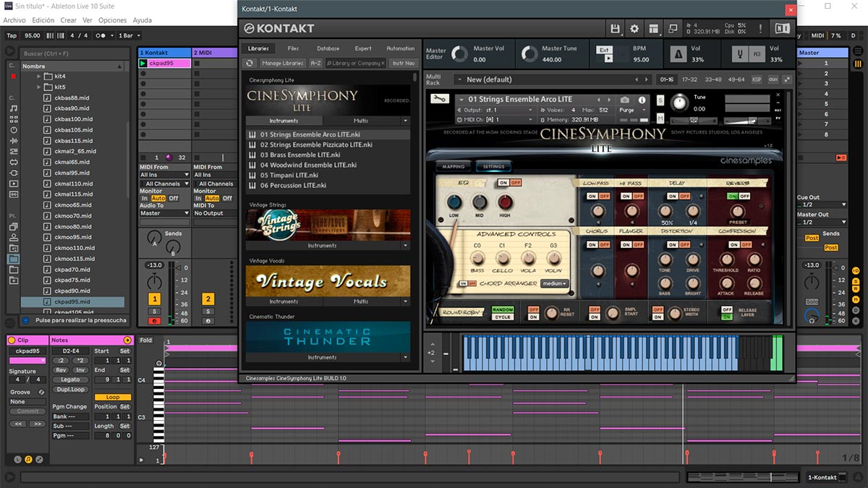
Task: Open Sounds category in Ableton browser sidebar
Action: click(x=13, y=109)
